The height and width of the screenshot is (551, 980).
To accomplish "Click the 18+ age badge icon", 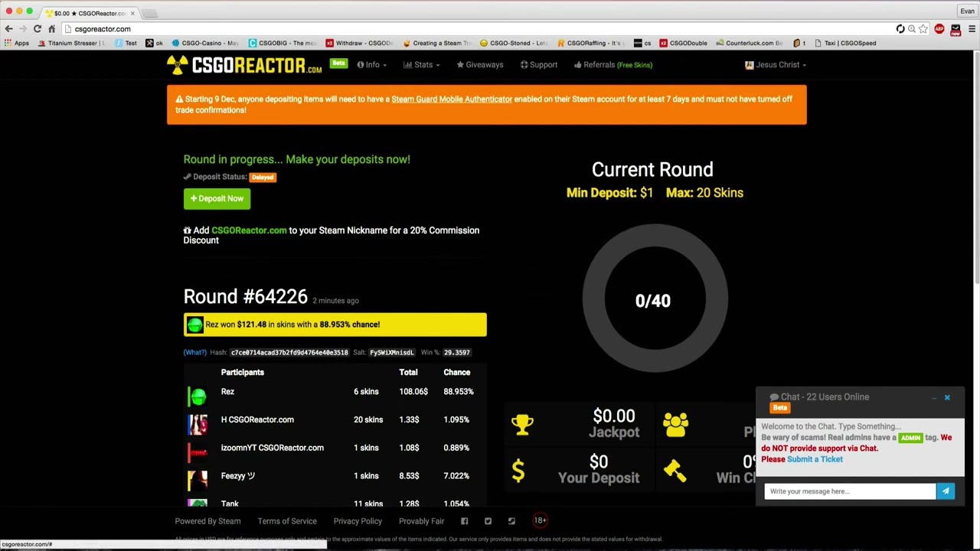I will (x=540, y=520).
